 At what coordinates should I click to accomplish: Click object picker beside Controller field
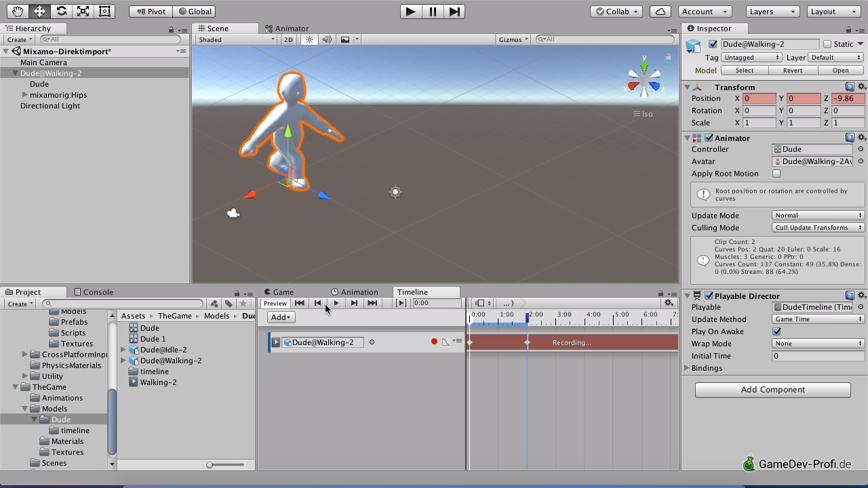pyautogui.click(x=861, y=149)
